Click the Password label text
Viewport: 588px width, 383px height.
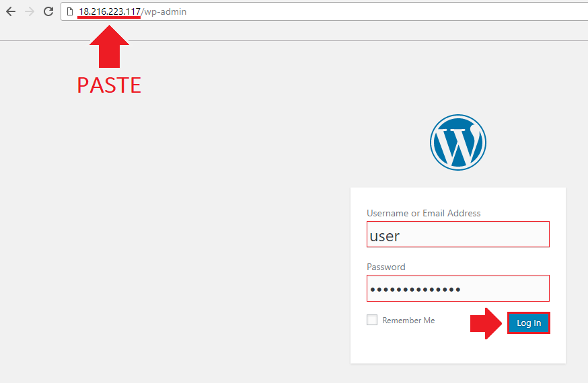point(386,267)
